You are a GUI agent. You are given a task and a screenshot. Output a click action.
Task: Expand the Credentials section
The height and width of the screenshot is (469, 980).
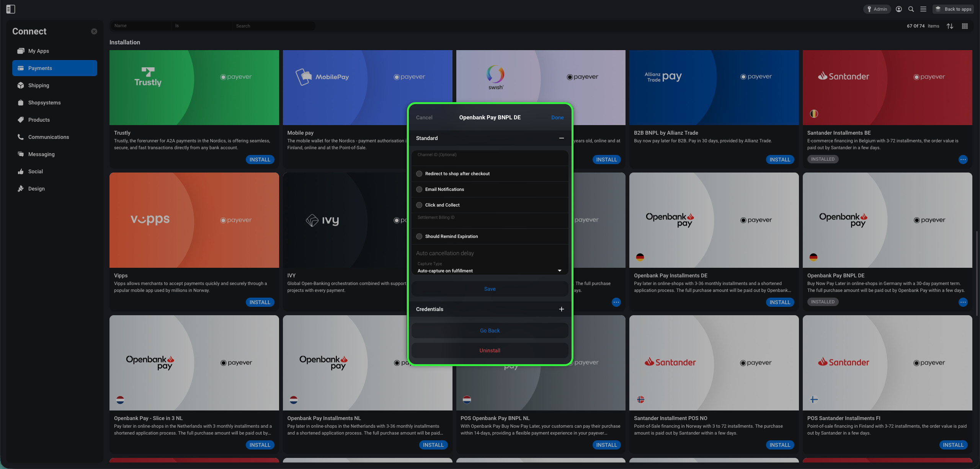coord(561,309)
